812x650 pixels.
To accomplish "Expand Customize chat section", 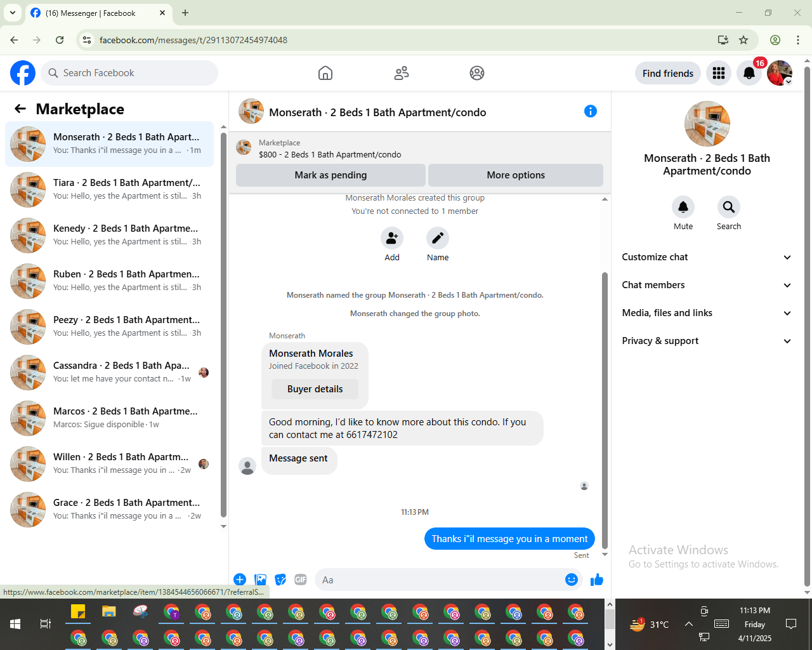I will click(x=707, y=257).
